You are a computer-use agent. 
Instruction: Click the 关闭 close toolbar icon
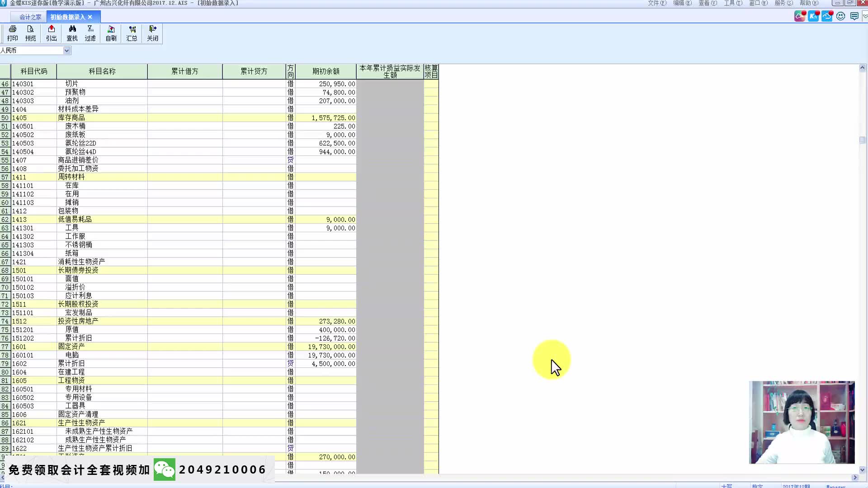[x=153, y=33]
